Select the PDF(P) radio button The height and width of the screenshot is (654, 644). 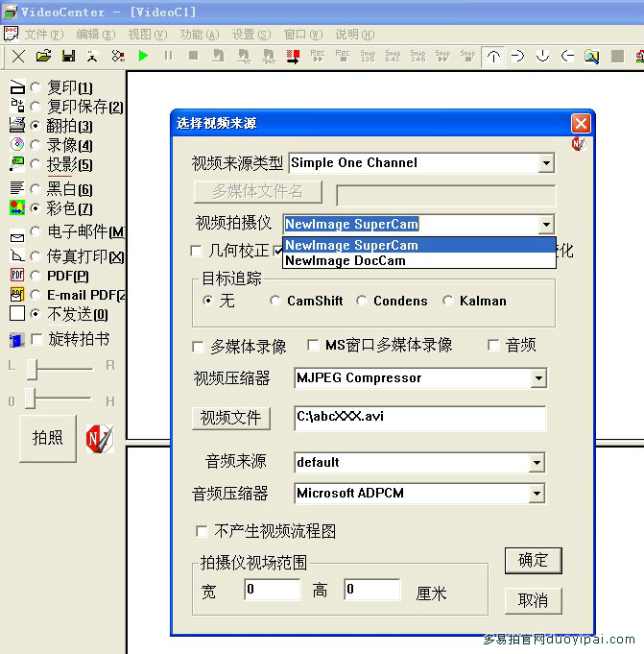36,276
